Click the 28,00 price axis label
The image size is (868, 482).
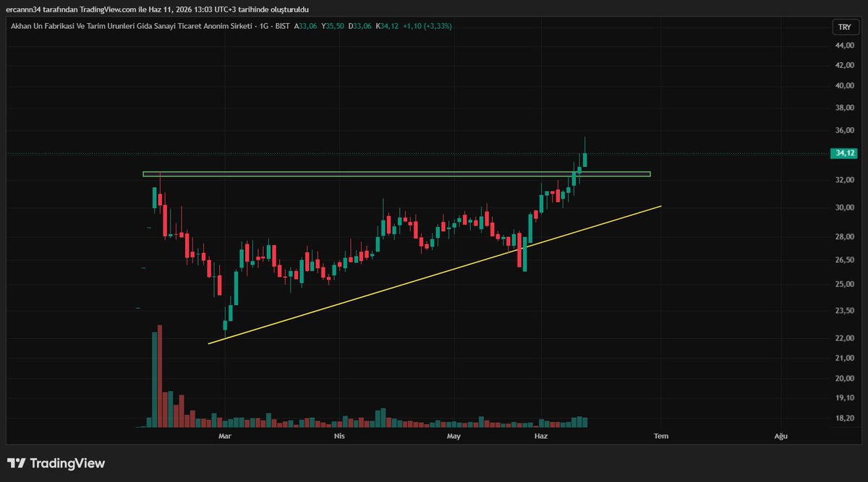click(845, 237)
